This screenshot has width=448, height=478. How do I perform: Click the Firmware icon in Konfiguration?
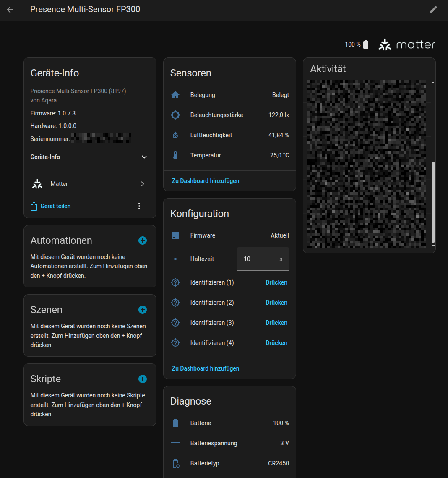tap(175, 235)
